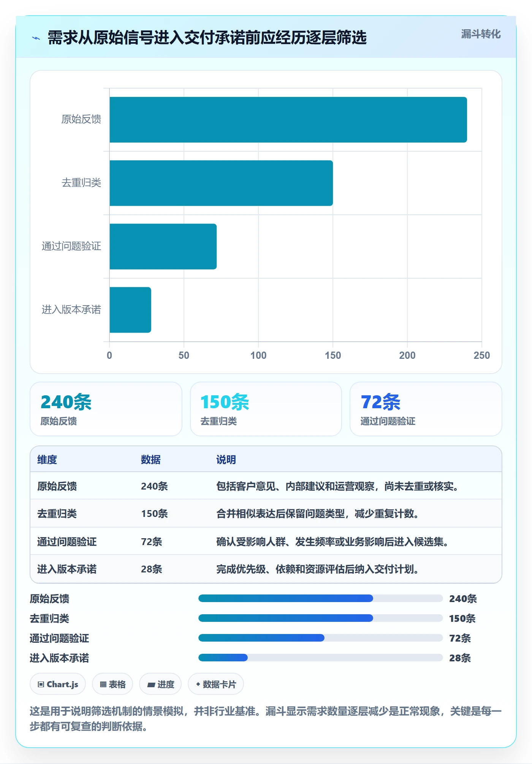Click the 进度 tag chip
532x764 pixels.
(160, 684)
